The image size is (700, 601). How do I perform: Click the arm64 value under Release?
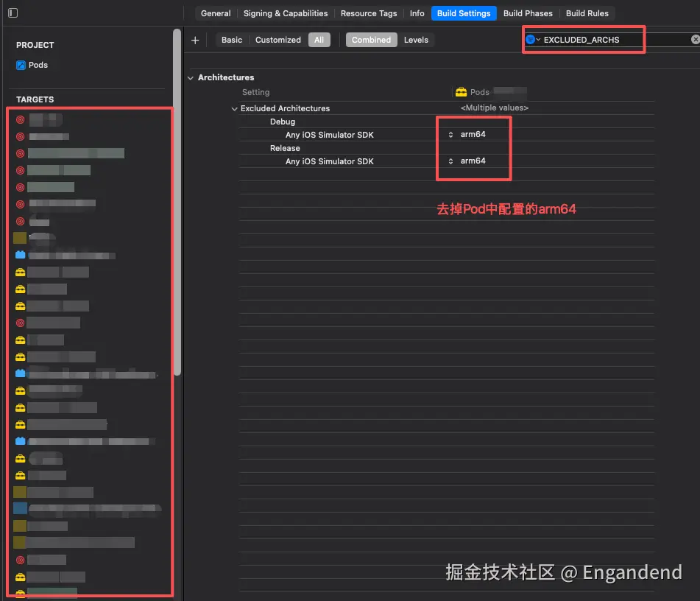(x=473, y=161)
